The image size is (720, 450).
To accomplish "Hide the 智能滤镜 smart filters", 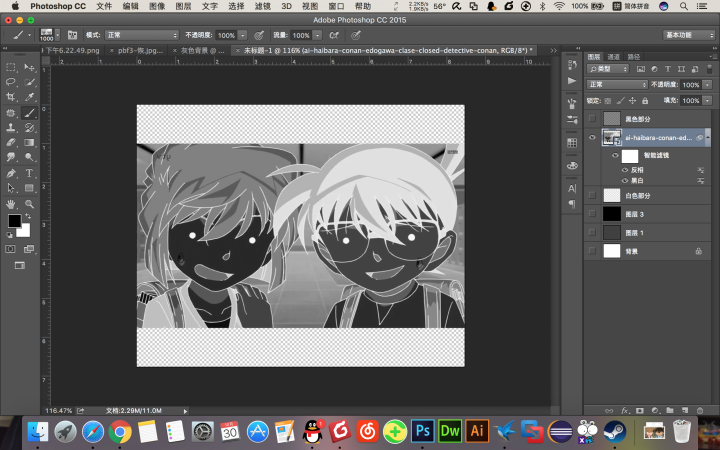I will point(615,155).
